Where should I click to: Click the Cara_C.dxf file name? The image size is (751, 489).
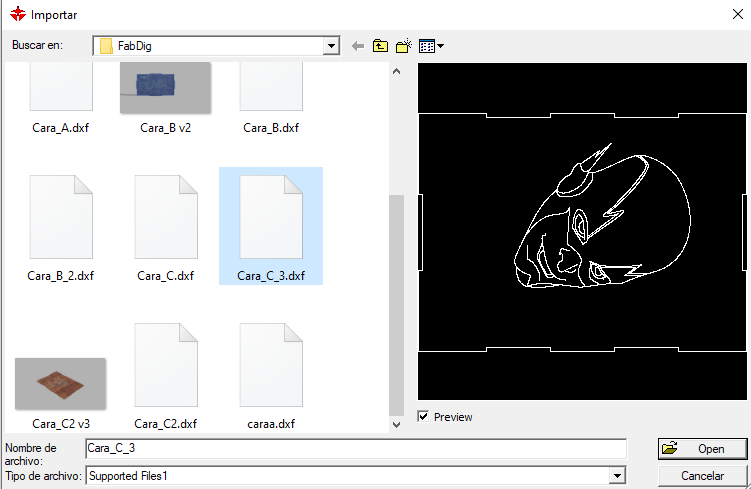166,276
